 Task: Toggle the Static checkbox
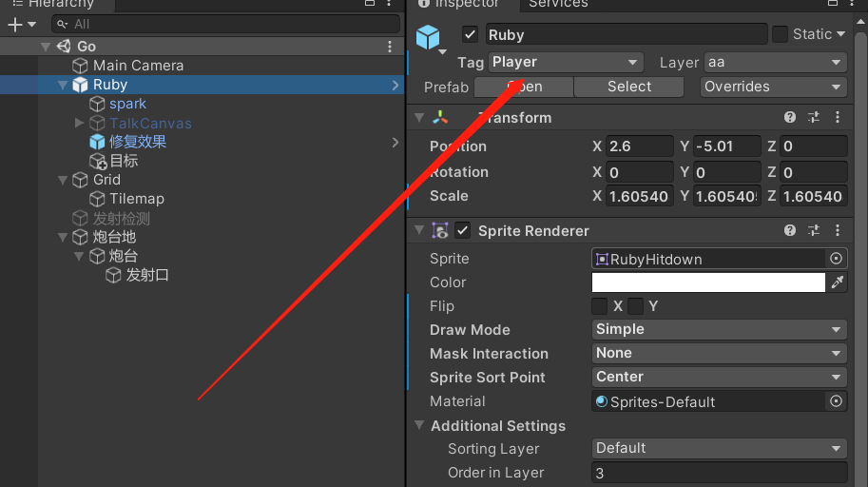tap(780, 34)
